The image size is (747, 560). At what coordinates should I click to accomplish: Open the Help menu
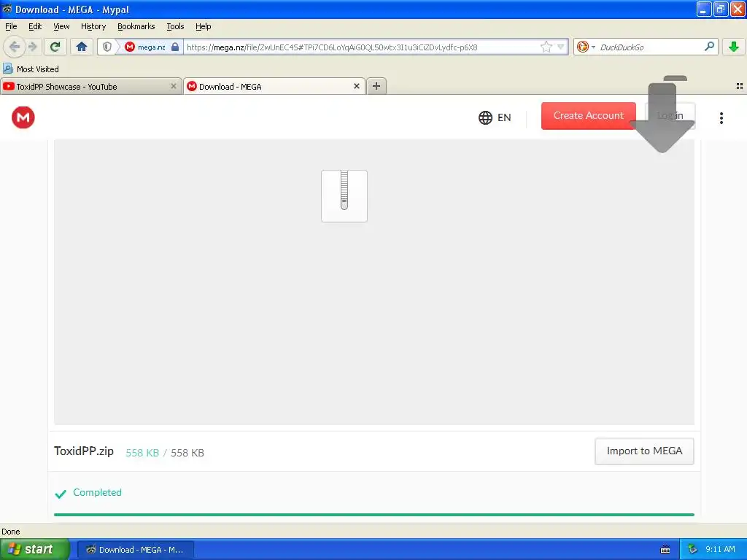203,26
